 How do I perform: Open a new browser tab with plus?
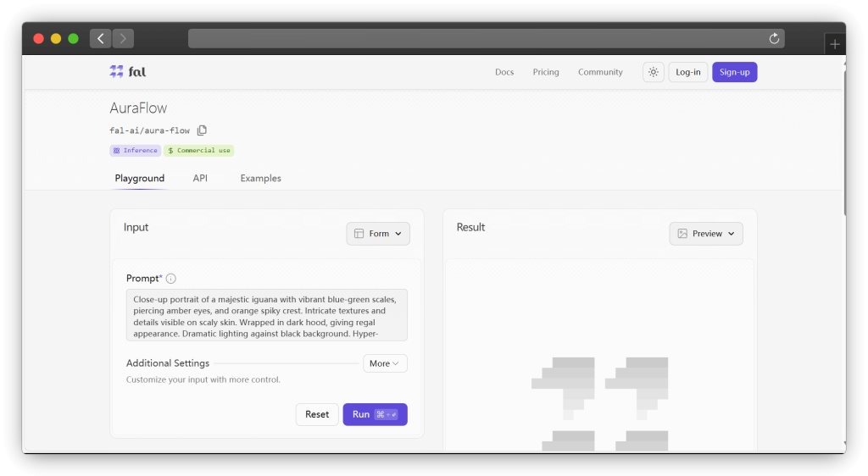pos(835,44)
